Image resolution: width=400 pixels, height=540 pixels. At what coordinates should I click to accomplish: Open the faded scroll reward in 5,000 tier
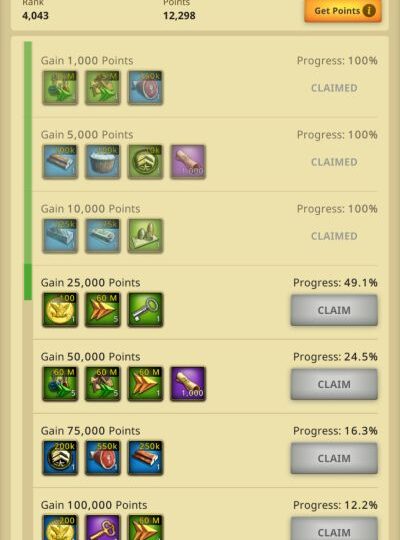(188, 162)
